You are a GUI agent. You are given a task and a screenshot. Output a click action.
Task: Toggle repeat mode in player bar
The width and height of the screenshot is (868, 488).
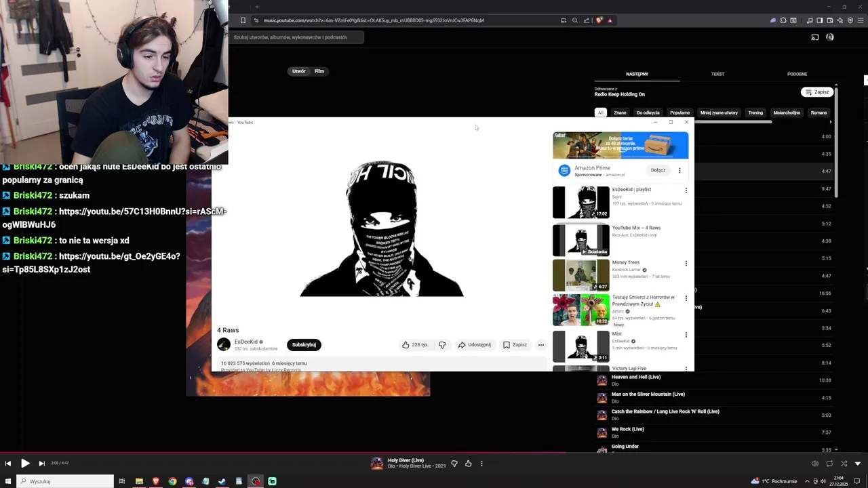[829, 464]
